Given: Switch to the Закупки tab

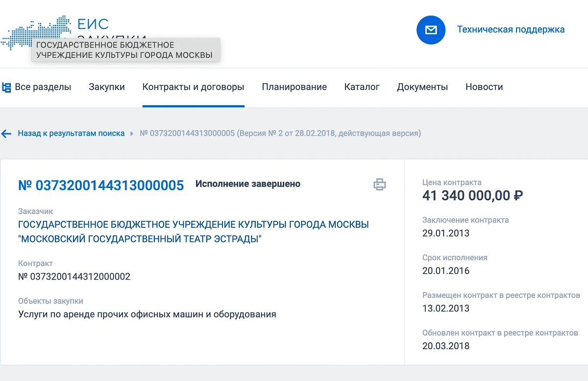Looking at the screenshot, I should pyautogui.click(x=107, y=87).
